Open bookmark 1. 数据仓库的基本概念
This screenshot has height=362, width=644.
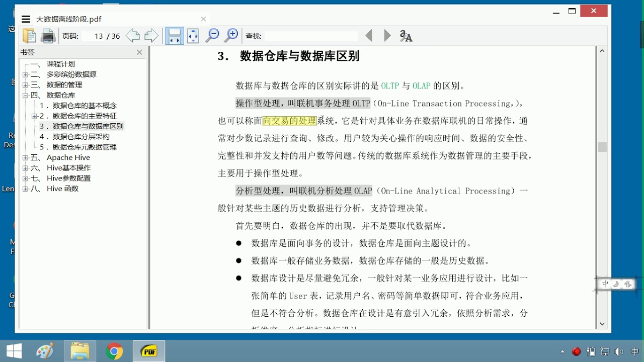click(x=78, y=106)
